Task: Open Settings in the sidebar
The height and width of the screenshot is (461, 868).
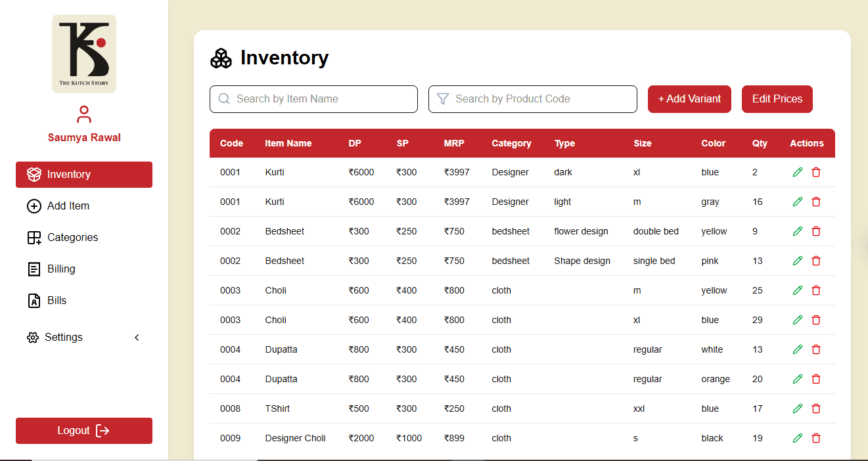Action: (x=84, y=338)
